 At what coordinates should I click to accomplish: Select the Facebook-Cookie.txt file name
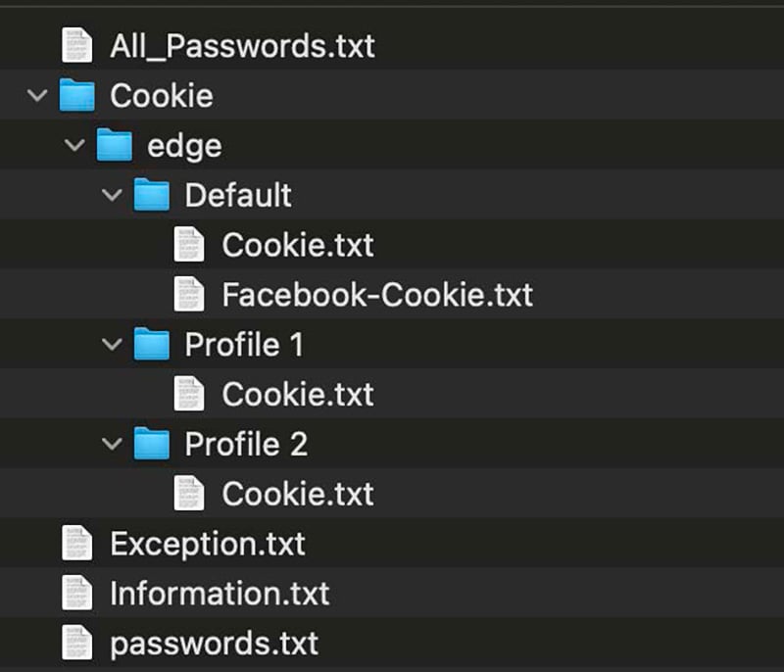(x=377, y=295)
